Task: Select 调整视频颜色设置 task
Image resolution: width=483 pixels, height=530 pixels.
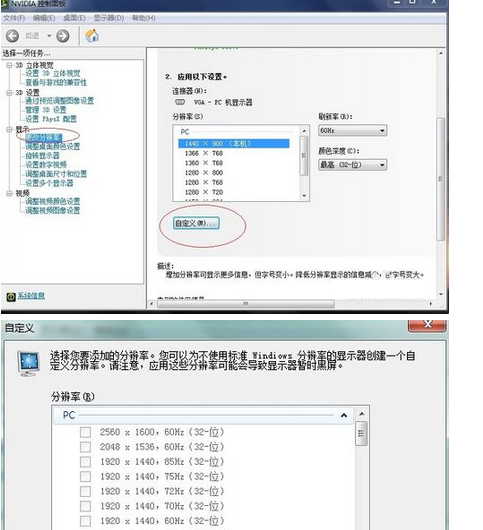Action: [x=53, y=201]
